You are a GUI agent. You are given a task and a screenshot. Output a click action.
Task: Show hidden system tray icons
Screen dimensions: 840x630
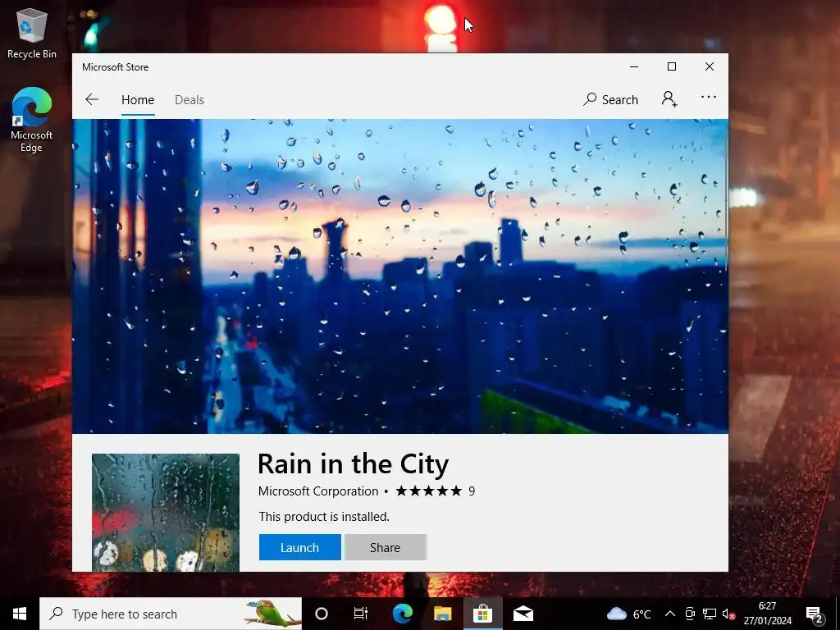pyautogui.click(x=670, y=614)
